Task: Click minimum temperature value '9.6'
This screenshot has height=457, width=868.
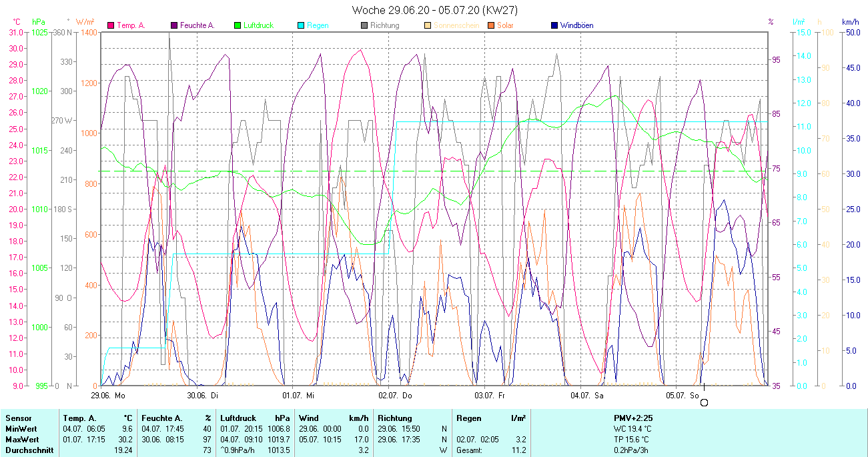Action: pyautogui.click(x=127, y=428)
